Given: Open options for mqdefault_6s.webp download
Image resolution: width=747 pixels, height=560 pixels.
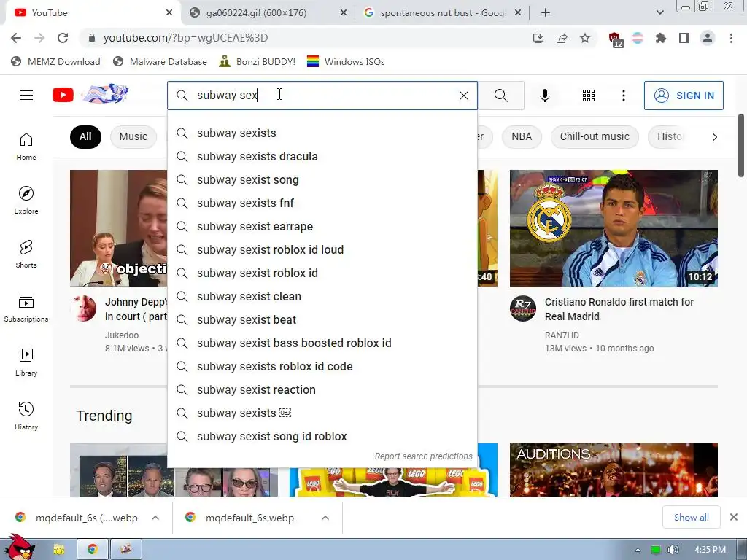Looking at the screenshot, I should tap(325, 518).
